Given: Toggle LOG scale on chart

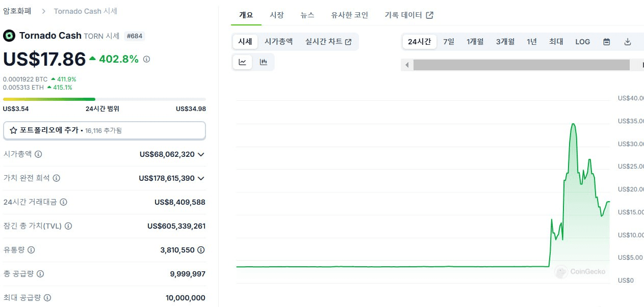Looking at the screenshot, I should (x=582, y=42).
